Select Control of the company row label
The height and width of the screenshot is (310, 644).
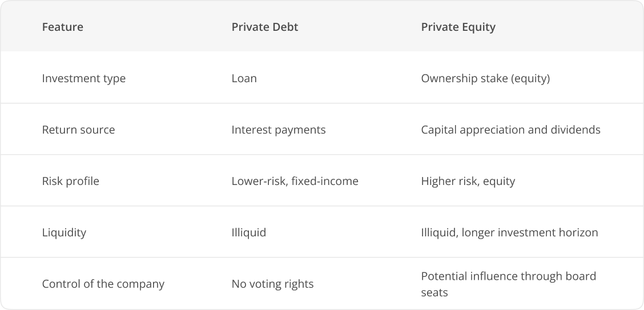103,284
